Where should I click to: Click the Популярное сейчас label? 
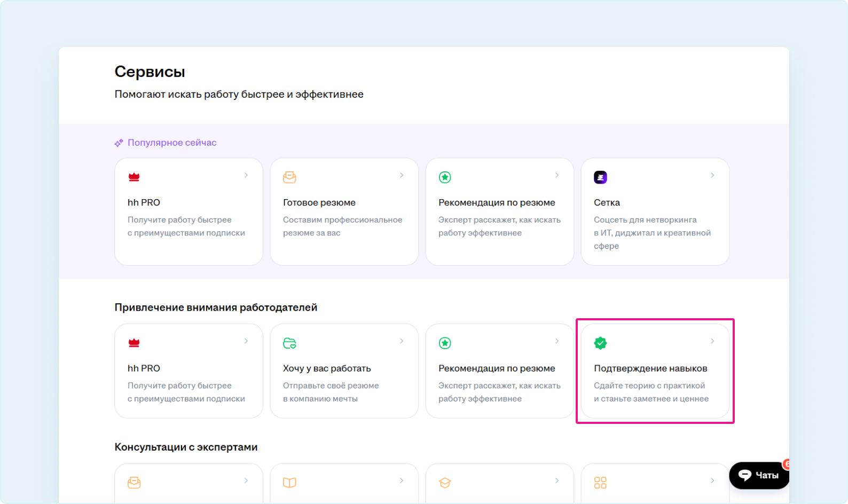point(172,143)
